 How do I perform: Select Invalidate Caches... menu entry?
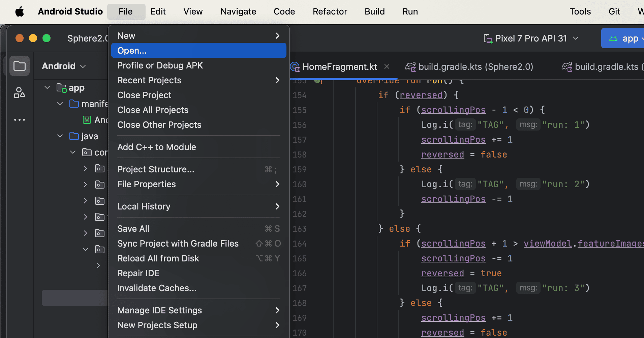[x=157, y=288]
